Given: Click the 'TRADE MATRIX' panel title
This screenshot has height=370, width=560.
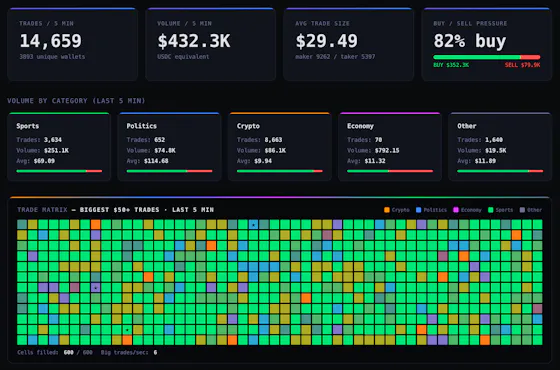Looking at the screenshot, I should (x=42, y=210).
